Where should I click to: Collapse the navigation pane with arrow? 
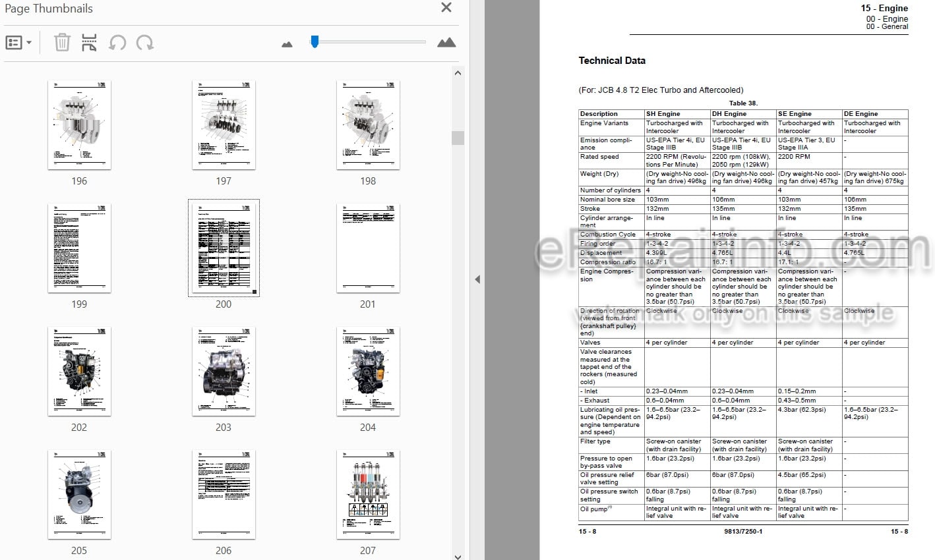point(477,279)
